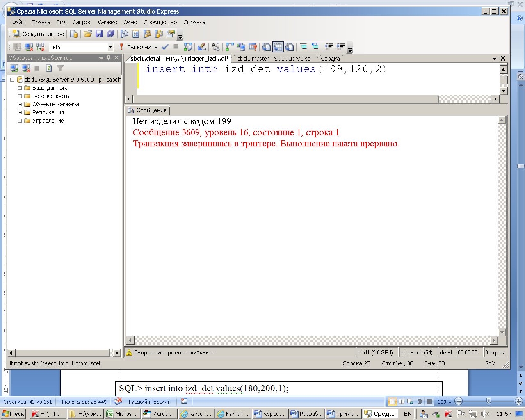Switch output to Results to File
The width and height of the screenshot is (525, 420).
(x=290, y=47)
